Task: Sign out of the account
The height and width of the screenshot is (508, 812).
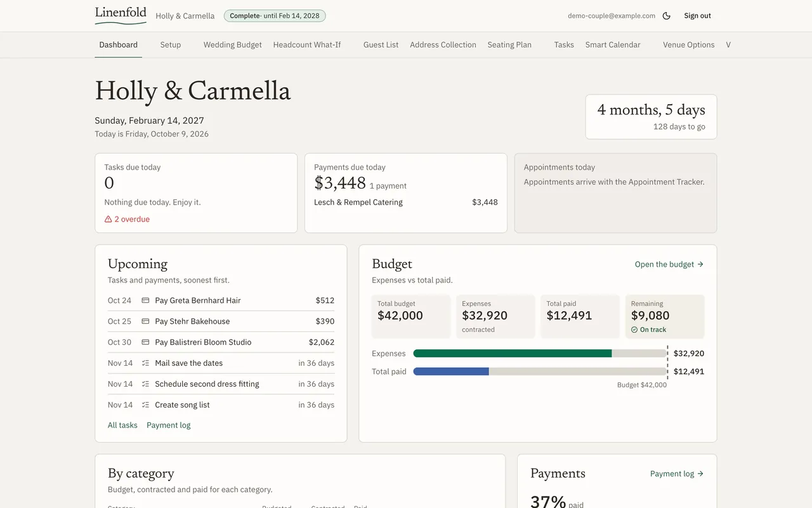Action: pyautogui.click(x=697, y=16)
